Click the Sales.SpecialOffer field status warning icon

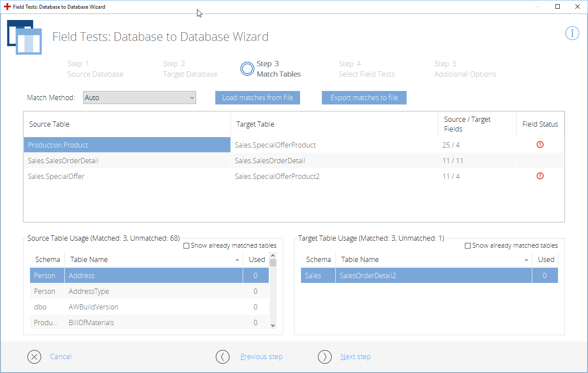pos(540,176)
